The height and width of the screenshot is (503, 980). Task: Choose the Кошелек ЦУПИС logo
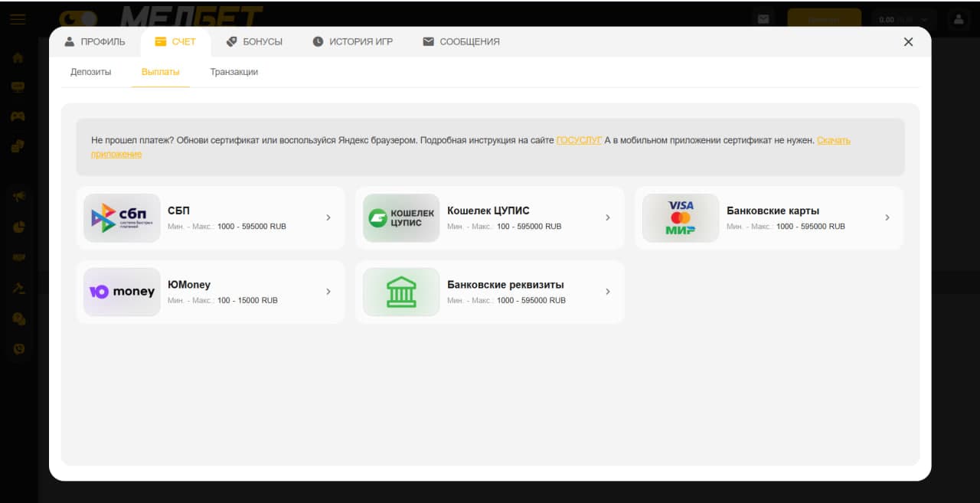click(x=401, y=217)
